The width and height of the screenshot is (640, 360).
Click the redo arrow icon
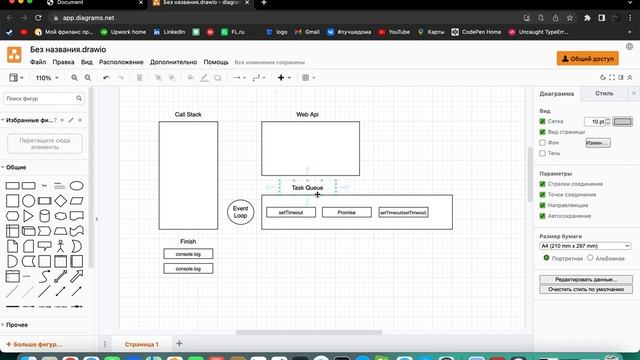coord(120,78)
